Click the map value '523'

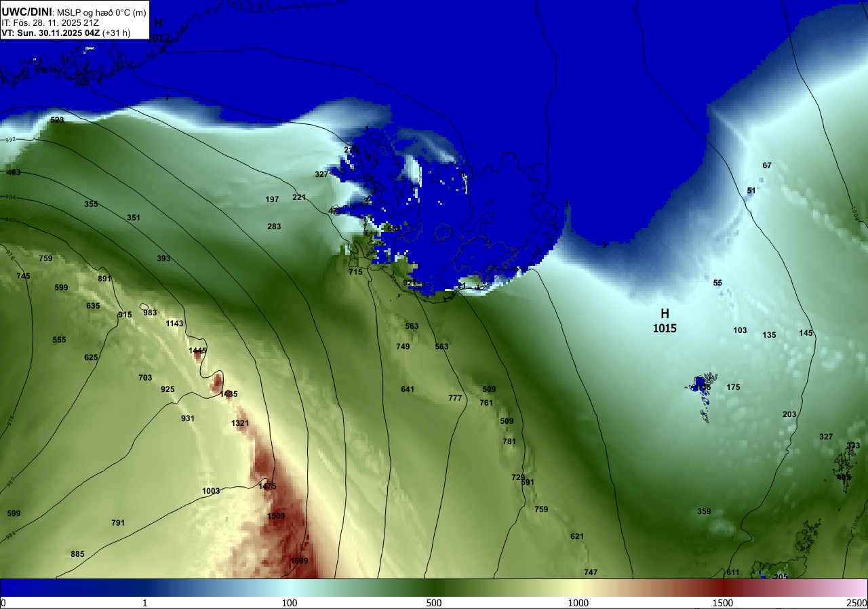(x=57, y=120)
